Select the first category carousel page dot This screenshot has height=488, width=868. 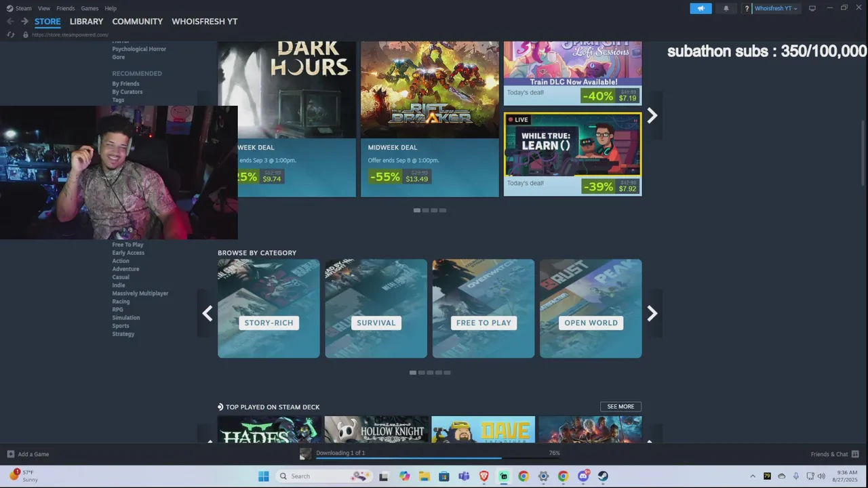412,372
